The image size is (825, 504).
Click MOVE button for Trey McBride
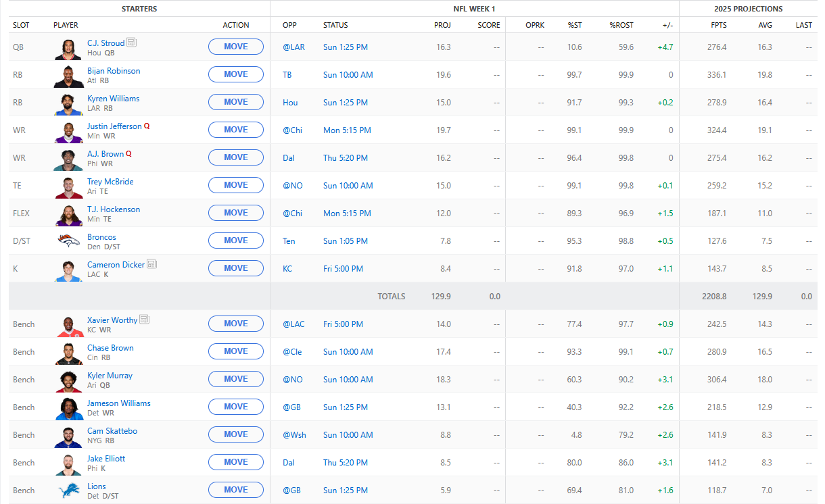pos(236,185)
